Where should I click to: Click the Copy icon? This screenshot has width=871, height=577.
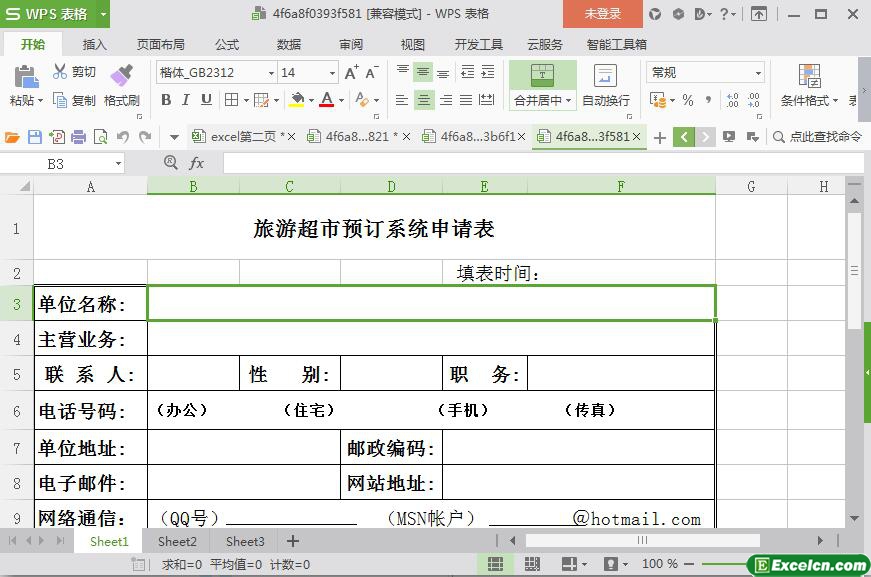(59, 100)
